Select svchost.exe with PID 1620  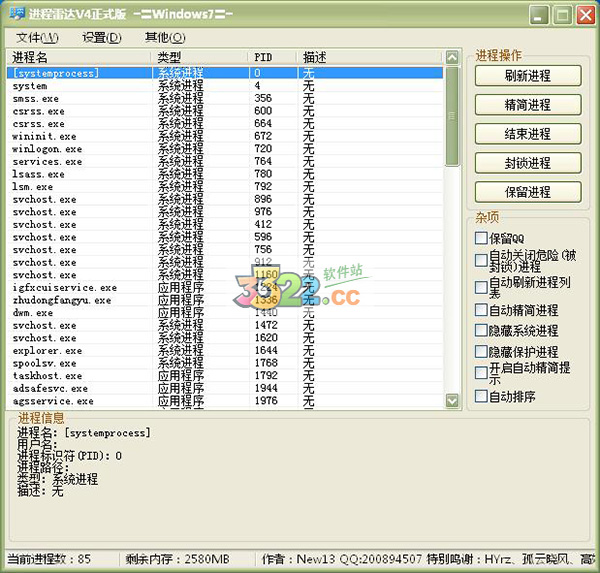[x=225, y=338]
